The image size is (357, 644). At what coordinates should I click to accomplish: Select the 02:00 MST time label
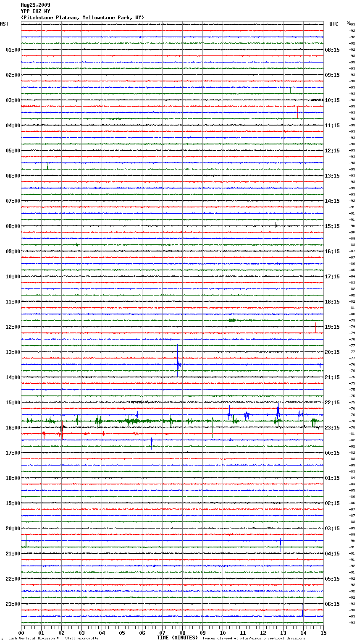13,75
